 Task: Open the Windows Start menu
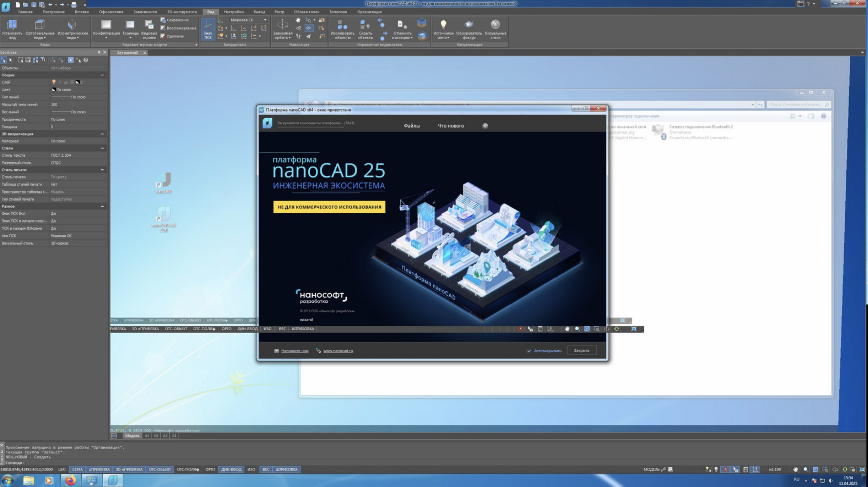click(x=7, y=480)
